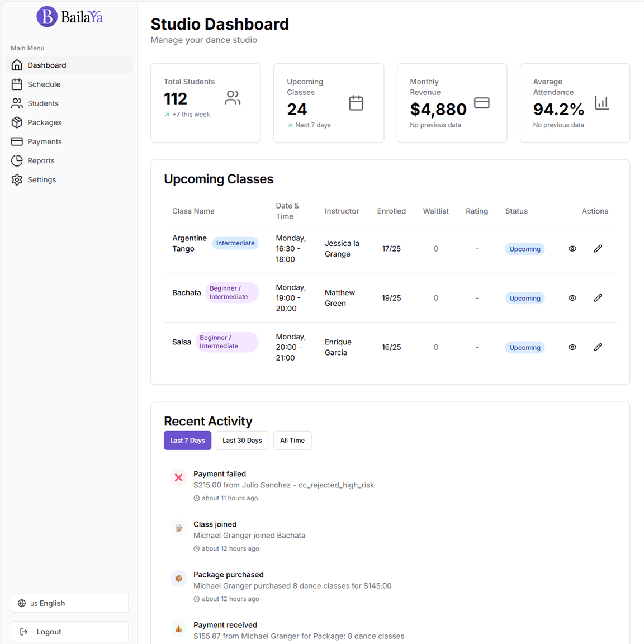This screenshot has height=644, width=644.
Task: Click the Payments card icon in sidebar
Action: [16, 141]
